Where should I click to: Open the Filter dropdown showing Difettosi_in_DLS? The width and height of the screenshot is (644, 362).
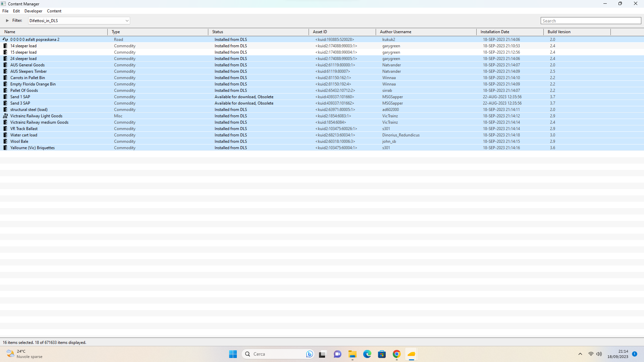click(79, 21)
